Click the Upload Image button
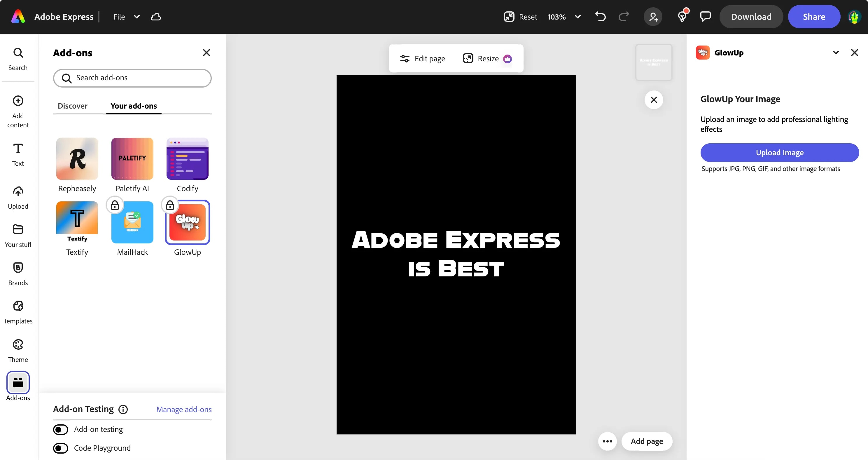This screenshot has height=460, width=868. coord(779,152)
